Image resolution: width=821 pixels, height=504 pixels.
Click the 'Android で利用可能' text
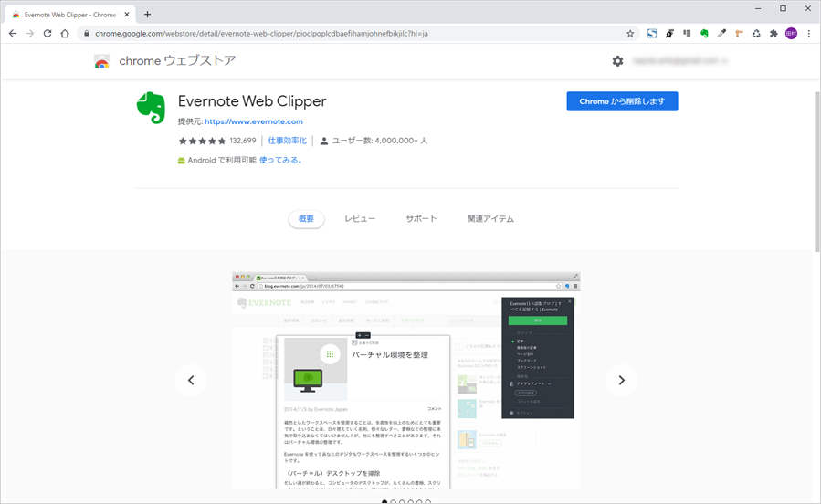coord(222,160)
